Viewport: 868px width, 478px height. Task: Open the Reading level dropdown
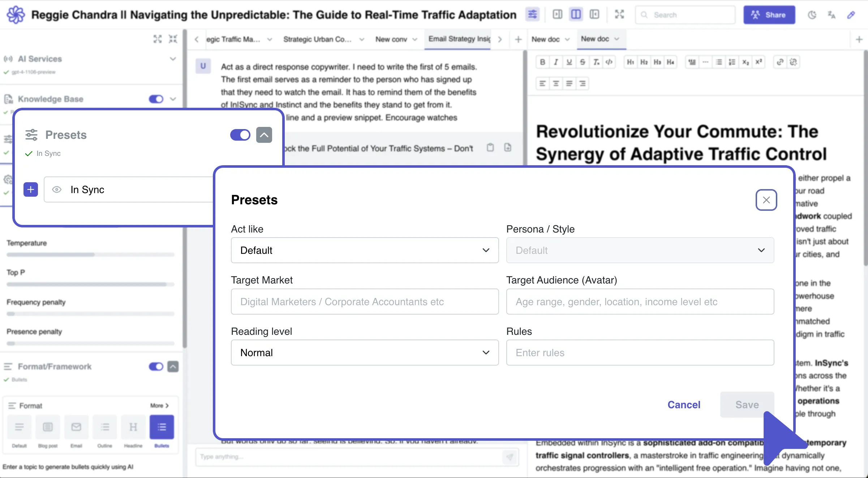[x=365, y=353]
